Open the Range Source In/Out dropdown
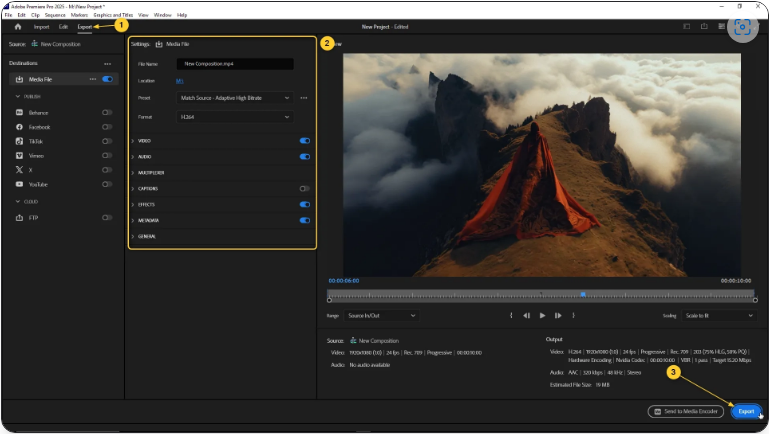The image size is (769, 434). point(381,316)
